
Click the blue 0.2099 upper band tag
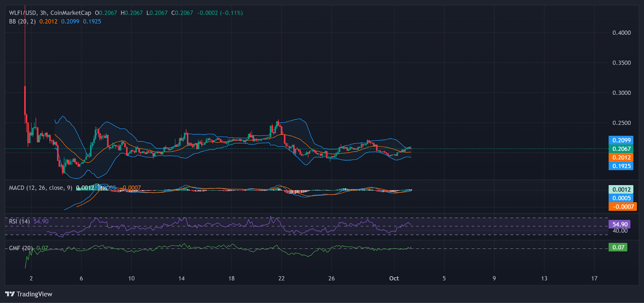click(621, 140)
